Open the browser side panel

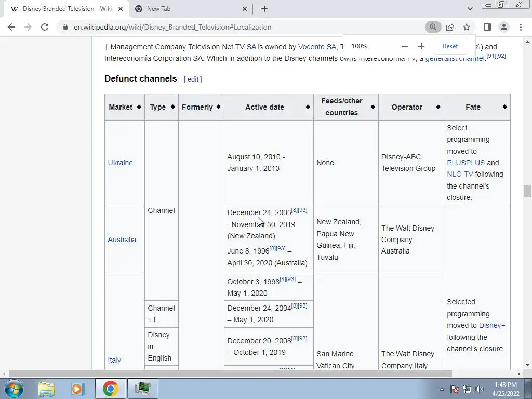487,27
